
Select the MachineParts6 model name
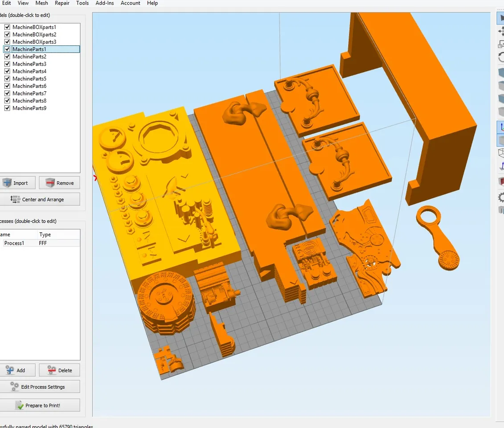pos(29,86)
